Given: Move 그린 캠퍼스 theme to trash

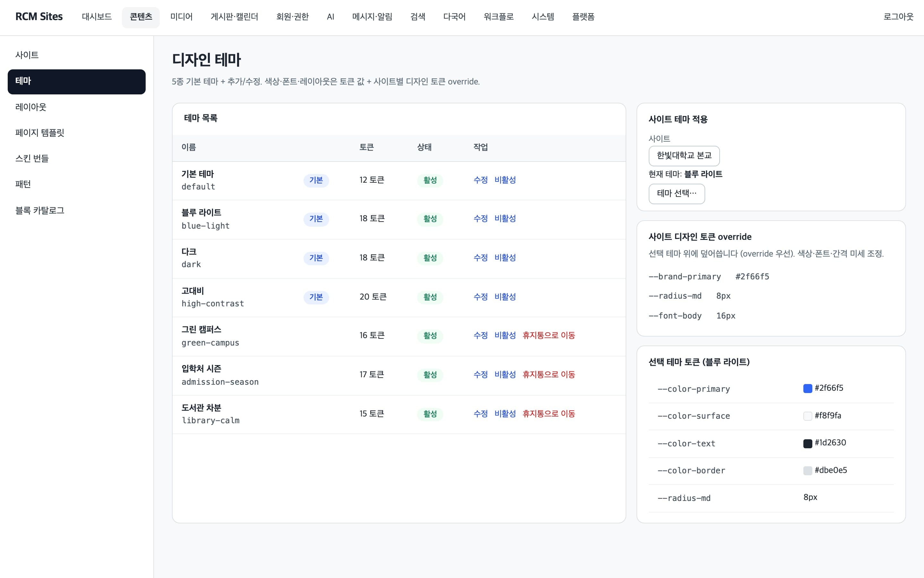Looking at the screenshot, I should tap(548, 336).
